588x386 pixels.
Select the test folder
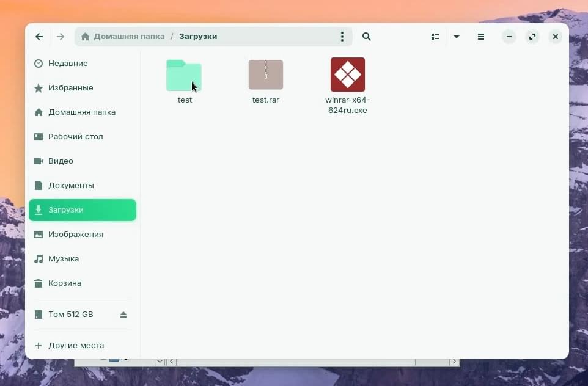click(x=184, y=75)
